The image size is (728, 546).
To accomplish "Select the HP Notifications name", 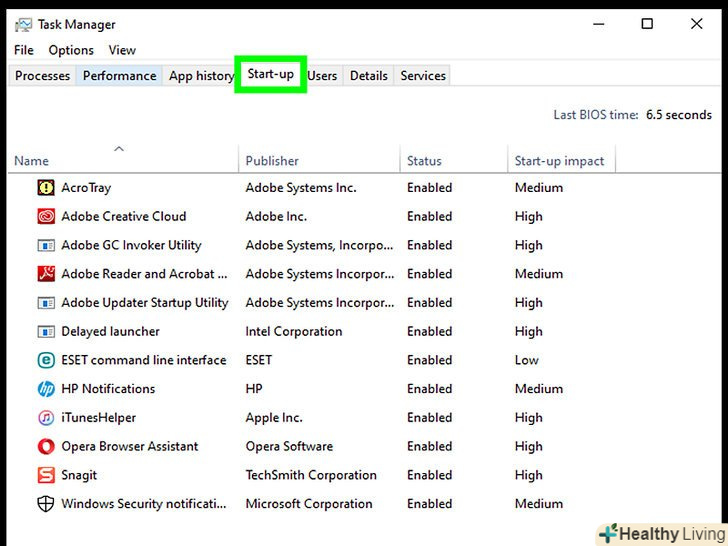I will point(108,389).
